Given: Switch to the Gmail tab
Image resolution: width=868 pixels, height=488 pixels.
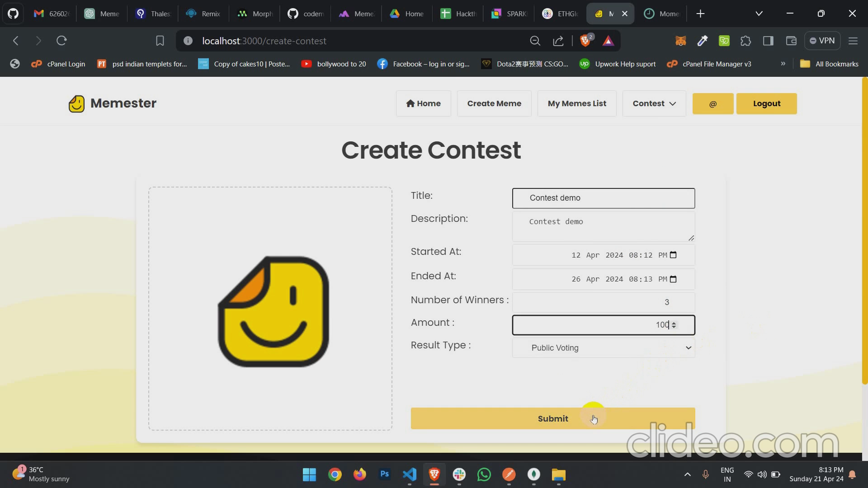Looking at the screenshot, I should coord(51,14).
